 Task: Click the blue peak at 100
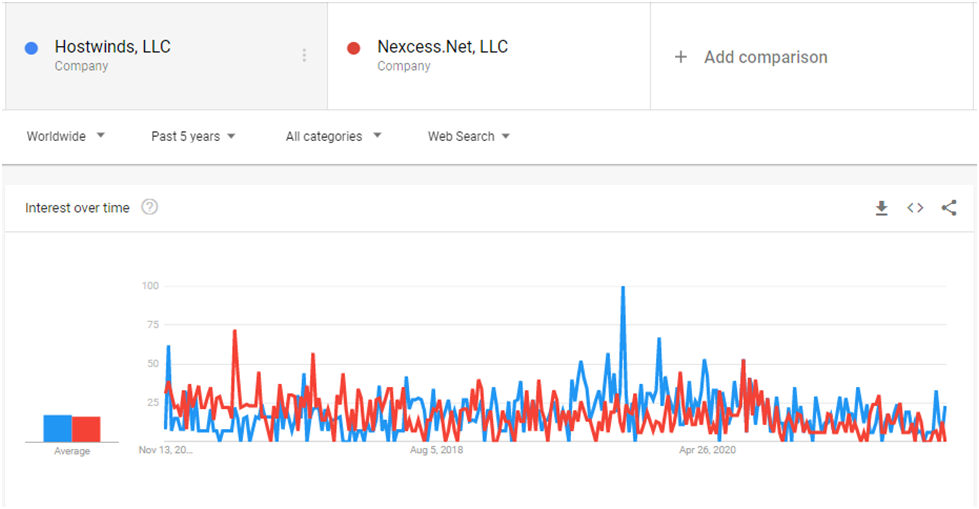pos(622,288)
